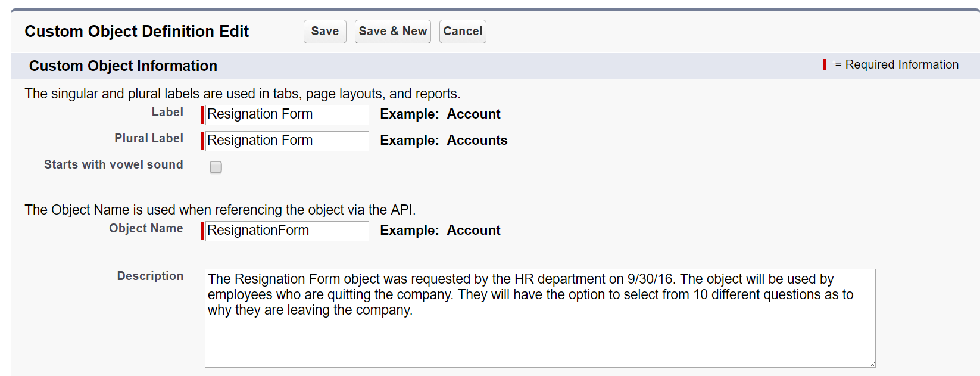Select the Object Name field containing ResignationForm
Viewport: 980px width, 376px height.
[x=286, y=231]
